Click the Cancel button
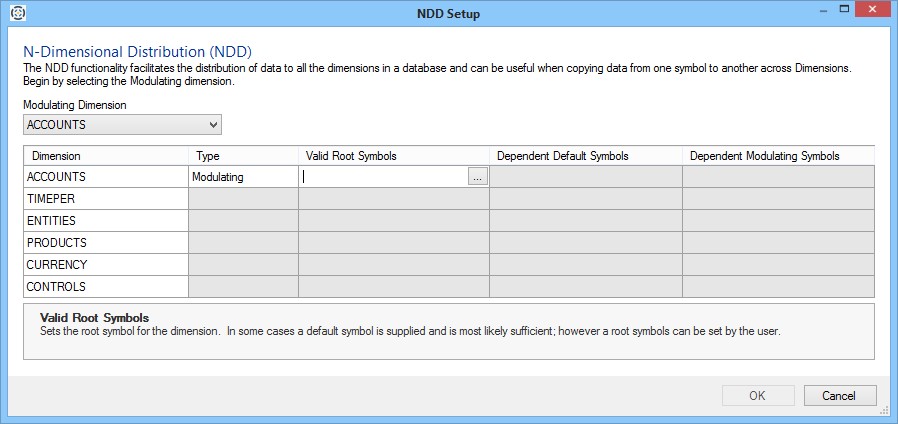The width and height of the screenshot is (898, 424). (839, 395)
